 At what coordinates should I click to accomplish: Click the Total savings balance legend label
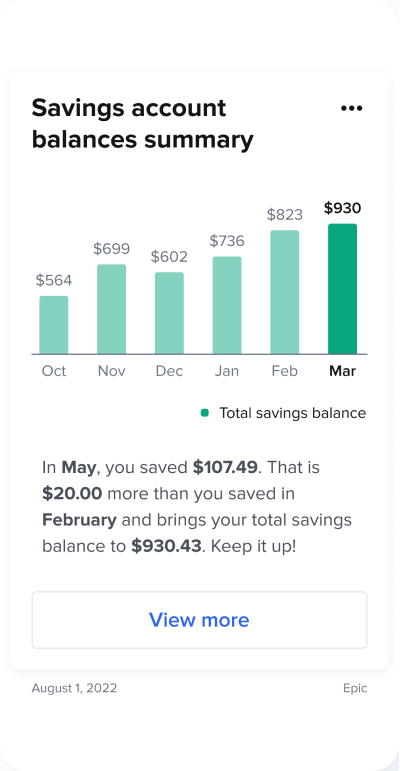coord(292,413)
